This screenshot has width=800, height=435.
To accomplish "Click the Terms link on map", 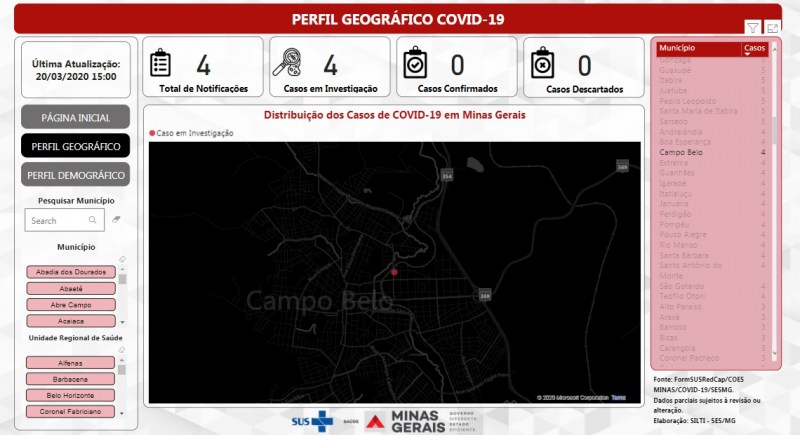I will click(618, 397).
